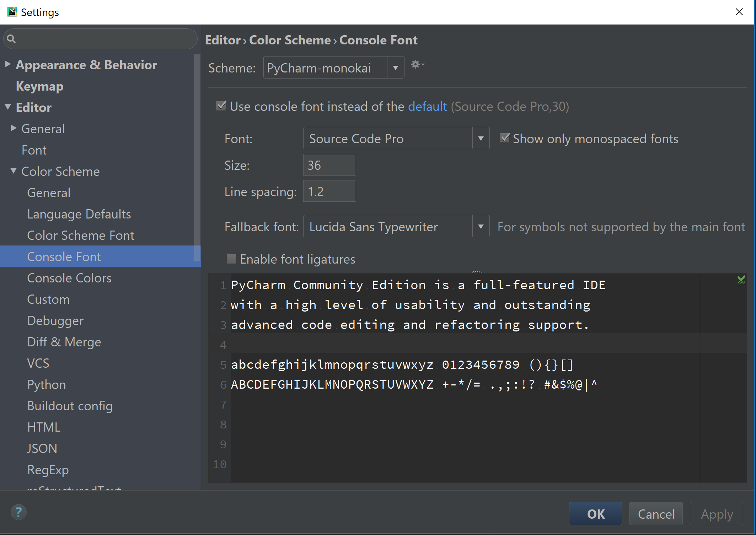Toggle Show only monospaced fonts checkbox
Viewport: 756px width, 535px height.
(505, 138)
